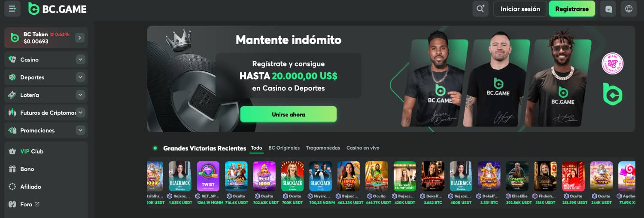Click the Iniciar sesión button

click(x=520, y=9)
